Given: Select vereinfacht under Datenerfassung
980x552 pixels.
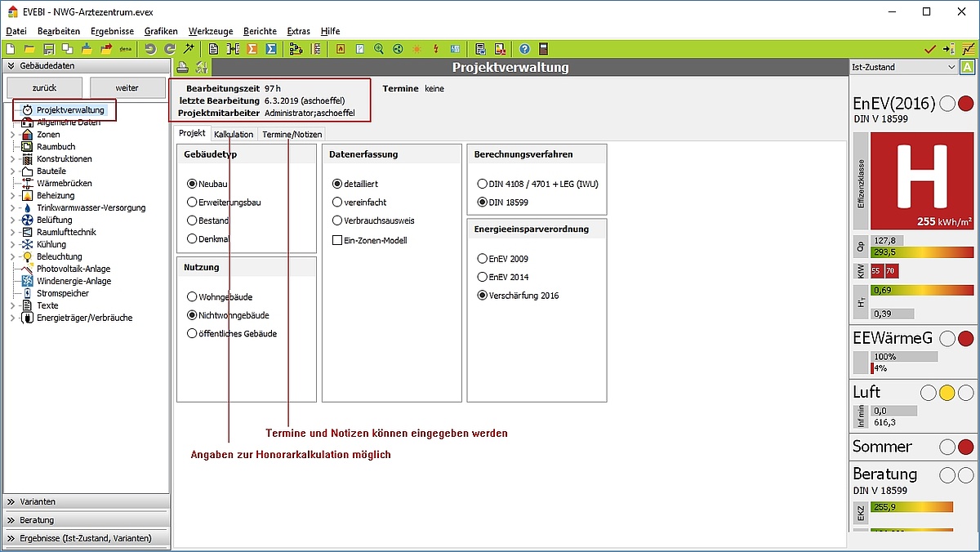Looking at the screenshot, I should 337,202.
